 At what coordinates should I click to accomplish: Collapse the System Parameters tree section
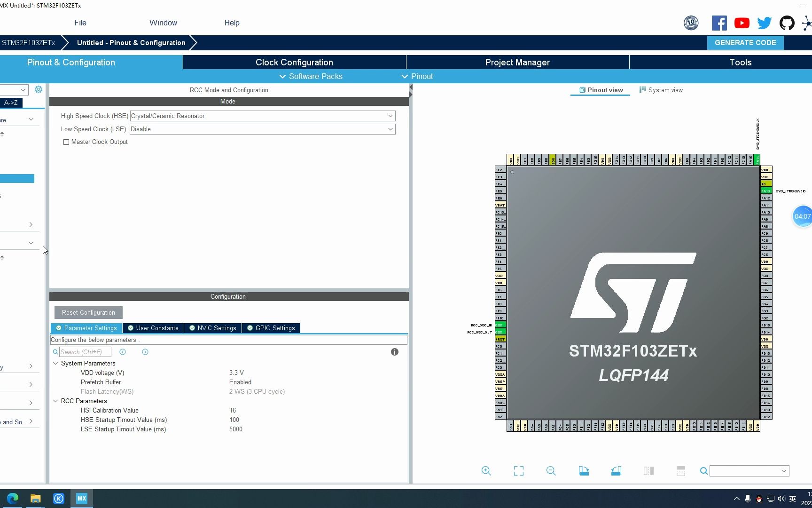(x=55, y=363)
